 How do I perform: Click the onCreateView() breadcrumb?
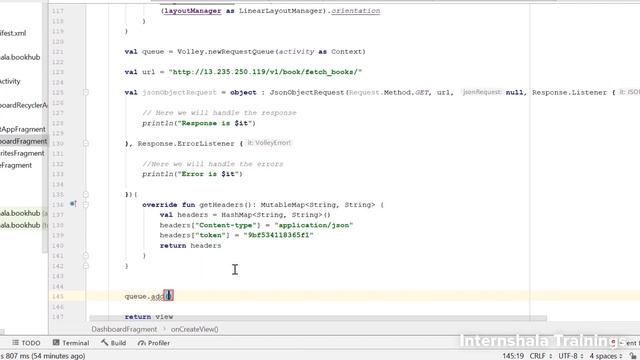tap(195, 329)
